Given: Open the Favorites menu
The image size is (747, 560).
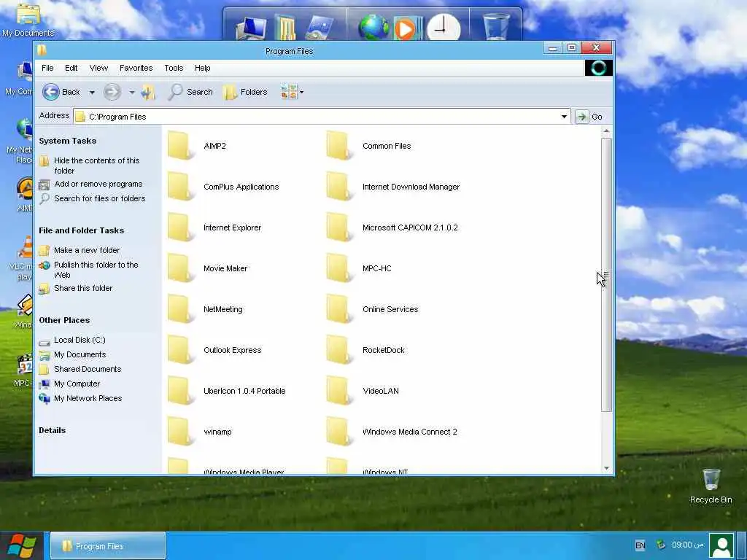Looking at the screenshot, I should point(136,68).
